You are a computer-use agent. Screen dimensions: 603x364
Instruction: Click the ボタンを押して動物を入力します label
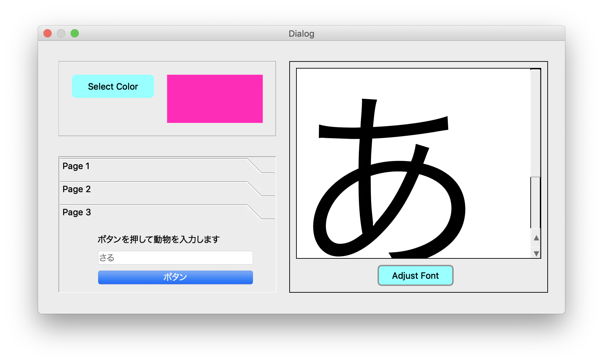[x=159, y=239]
